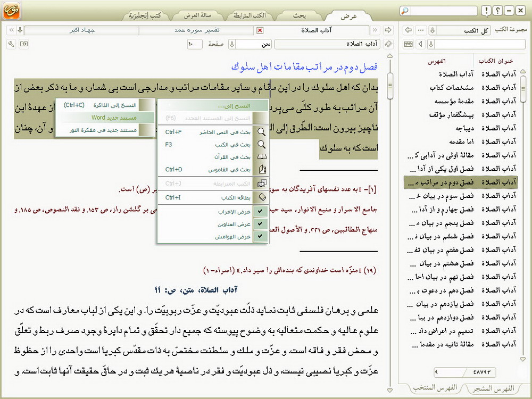Click the Noor logo icon
This screenshot has height=399, width=532.
(12, 11)
